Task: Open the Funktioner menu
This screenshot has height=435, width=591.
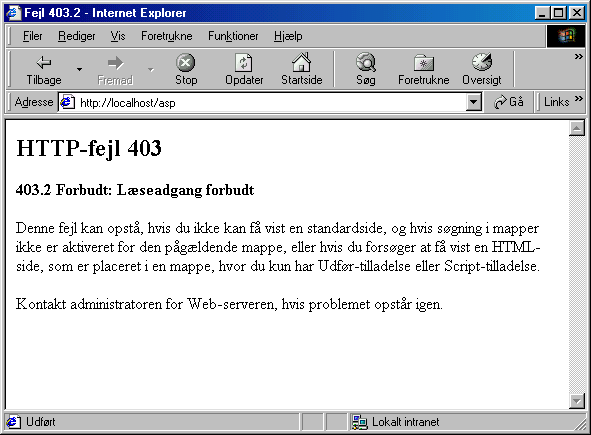Action: pos(233,36)
